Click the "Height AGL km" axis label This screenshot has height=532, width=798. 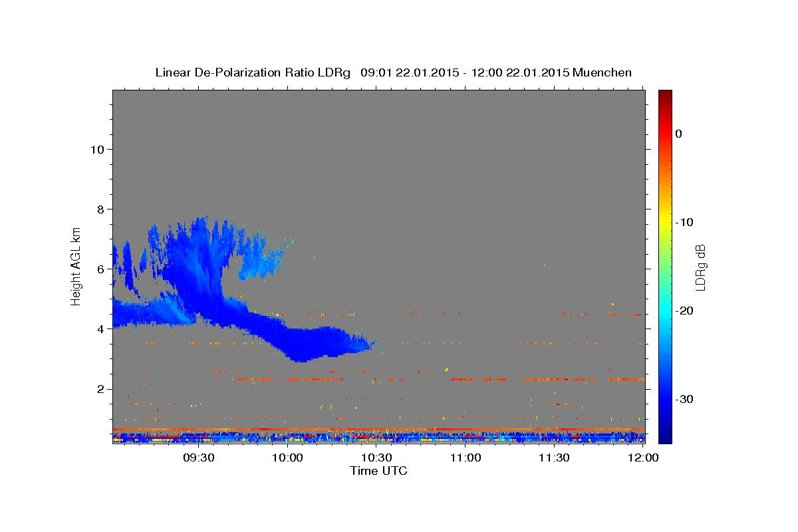(76, 266)
